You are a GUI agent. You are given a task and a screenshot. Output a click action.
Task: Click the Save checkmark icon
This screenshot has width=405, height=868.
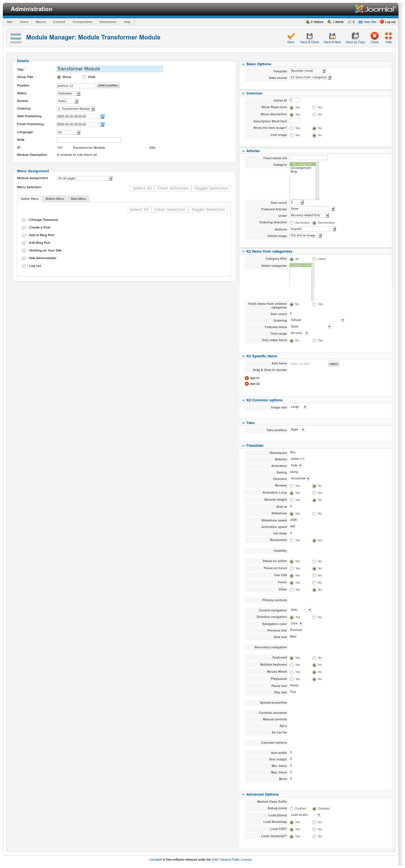click(291, 36)
